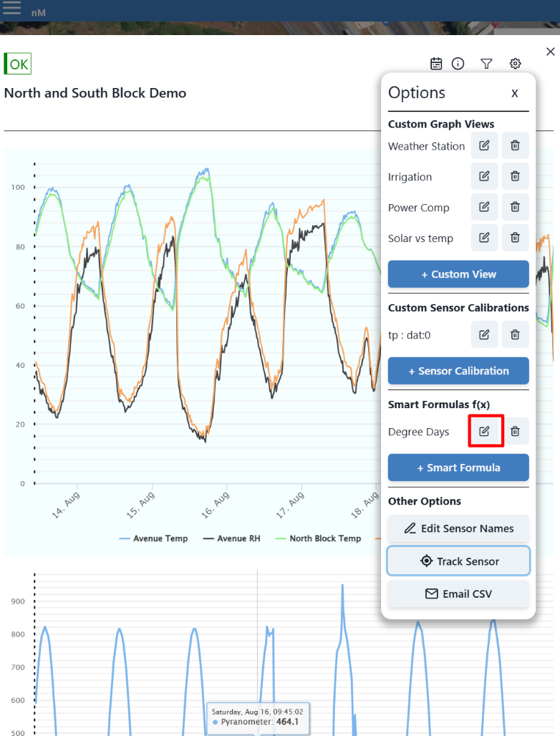
Task: Open the settings gear icon
Action: click(x=516, y=64)
